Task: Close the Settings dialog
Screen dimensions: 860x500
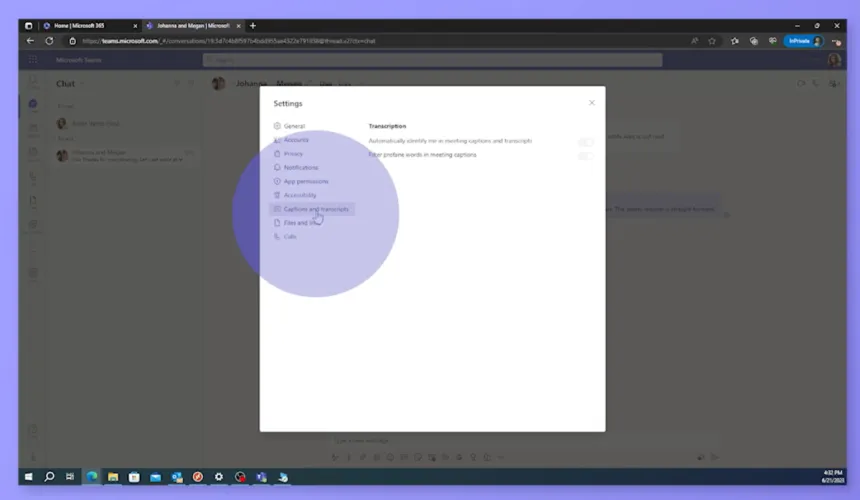Action: tap(591, 102)
